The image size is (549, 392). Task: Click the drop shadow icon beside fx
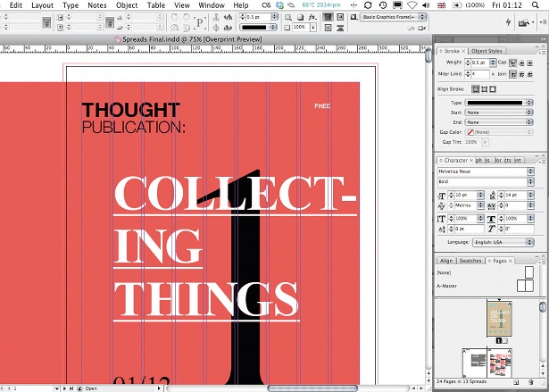pyautogui.click(x=301, y=18)
